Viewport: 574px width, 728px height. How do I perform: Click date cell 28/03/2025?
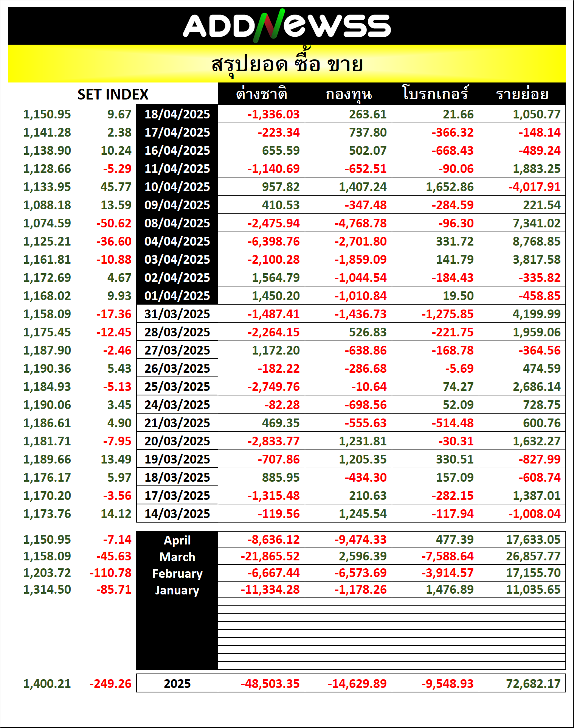177,332
